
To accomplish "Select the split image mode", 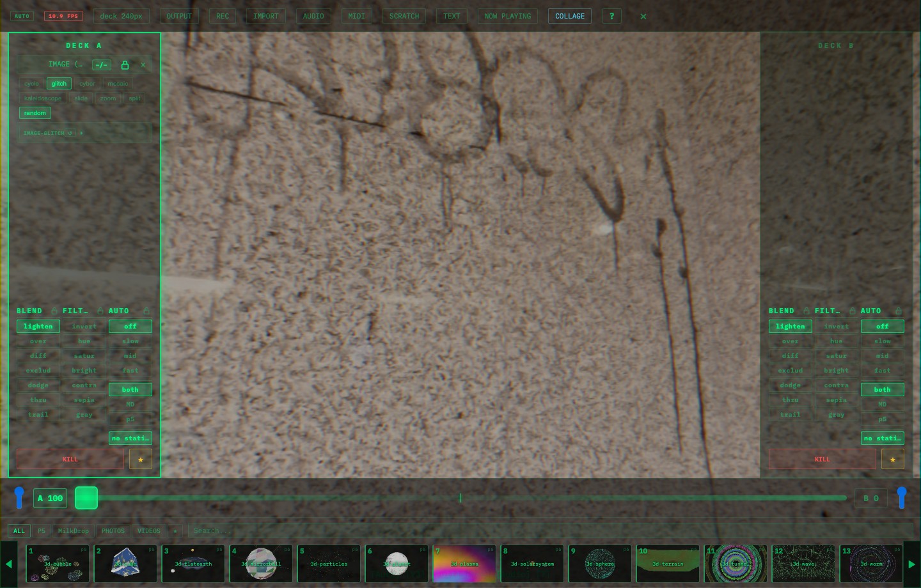I will click(134, 98).
